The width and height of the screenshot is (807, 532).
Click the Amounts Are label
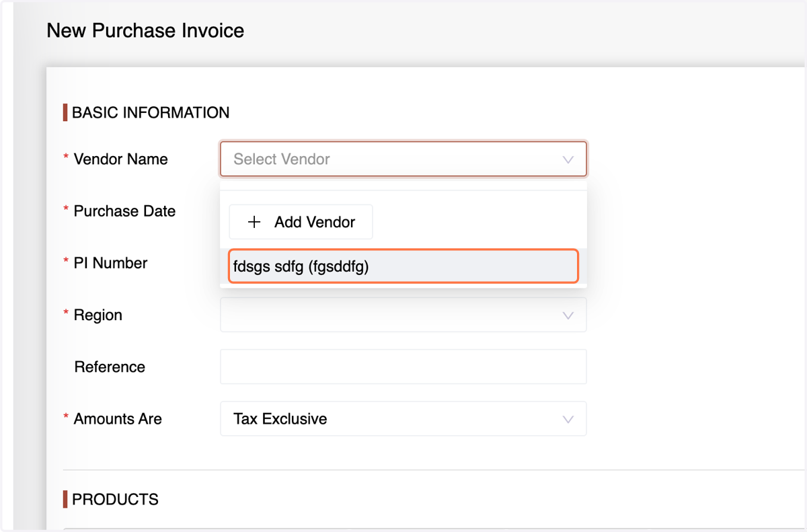[x=118, y=418]
